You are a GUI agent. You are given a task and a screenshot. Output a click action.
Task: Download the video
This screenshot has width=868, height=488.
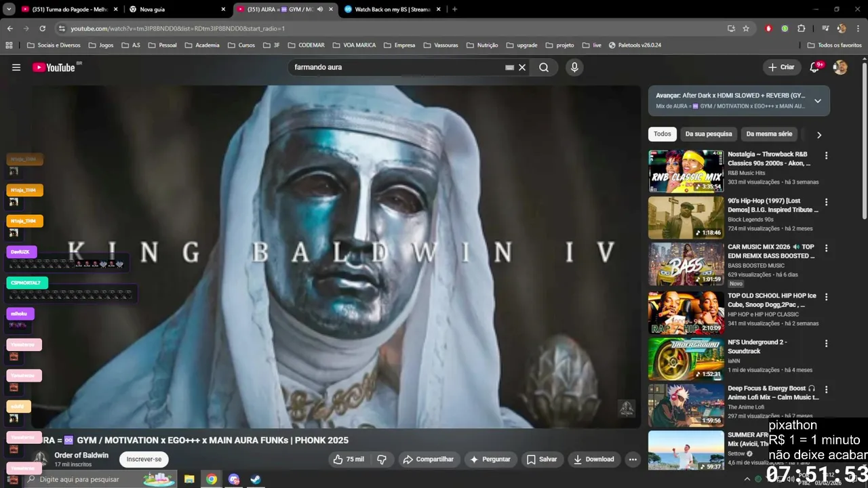pos(593,459)
